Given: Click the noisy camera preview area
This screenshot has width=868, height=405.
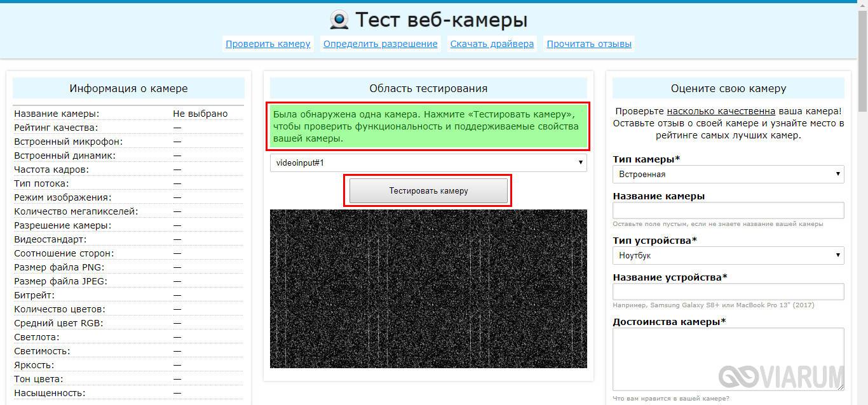Looking at the screenshot, I should click(x=428, y=289).
